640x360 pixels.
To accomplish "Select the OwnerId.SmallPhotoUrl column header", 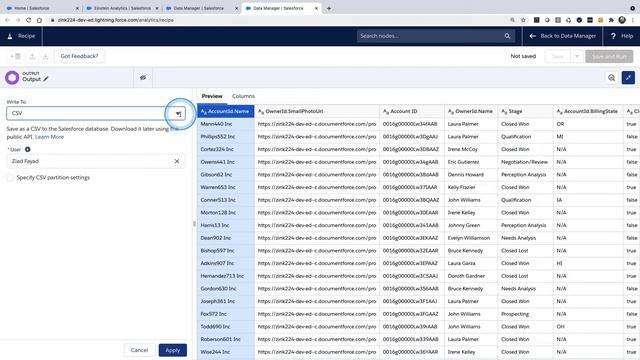I will pyautogui.click(x=317, y=111).
